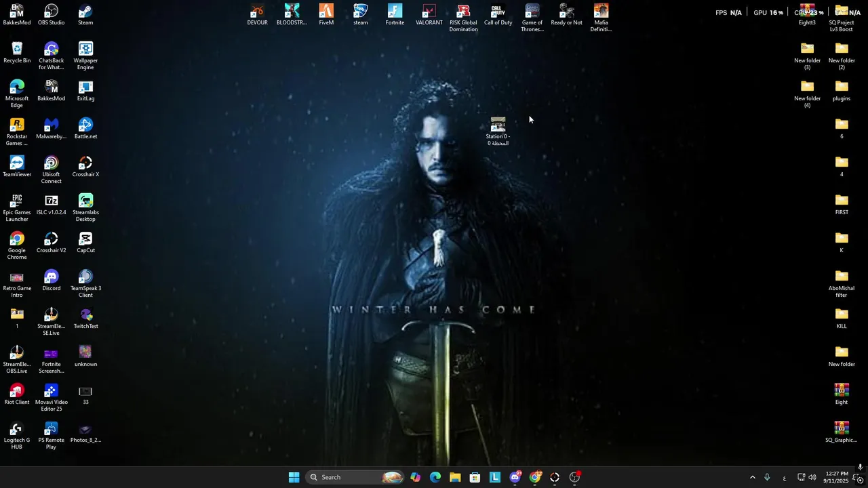This screenshot has height=488, width=868.
Task: Open BLOODSTRIKE game shortcut
Action: (x=292, y=15)
